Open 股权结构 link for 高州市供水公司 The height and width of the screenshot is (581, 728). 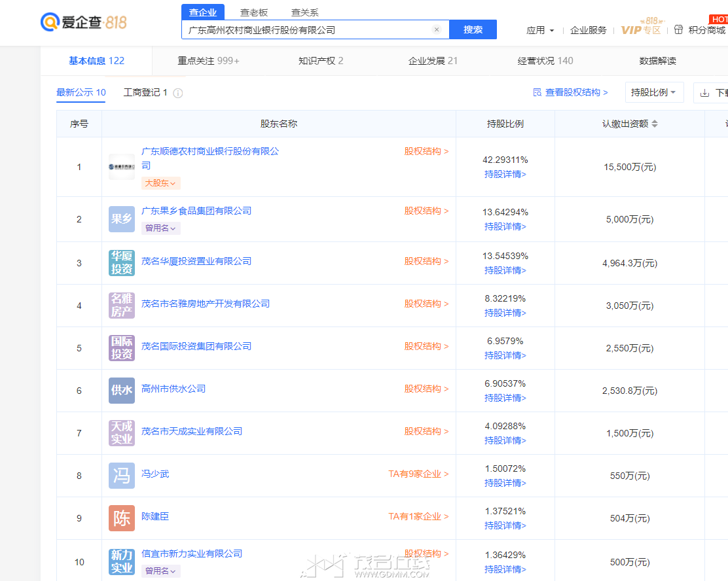[426, 389]
